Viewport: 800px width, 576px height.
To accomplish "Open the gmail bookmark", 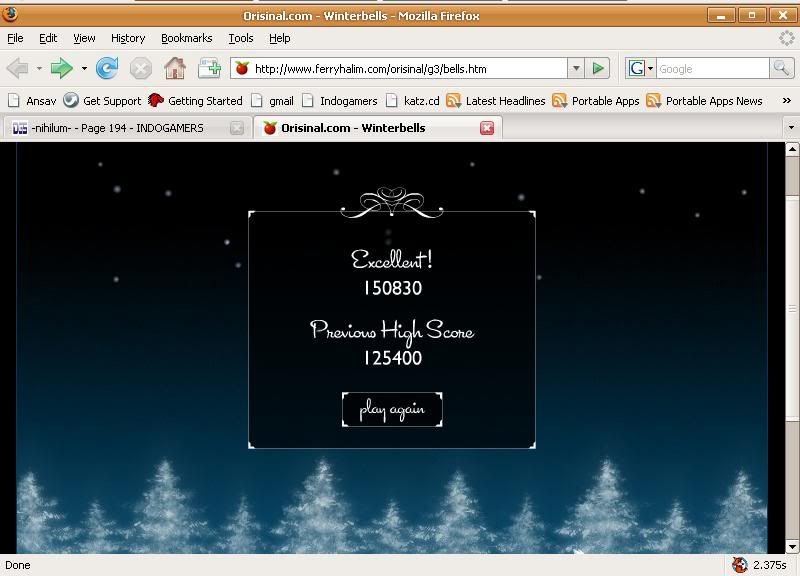I will pyautogui.click(x=273, y=101).
